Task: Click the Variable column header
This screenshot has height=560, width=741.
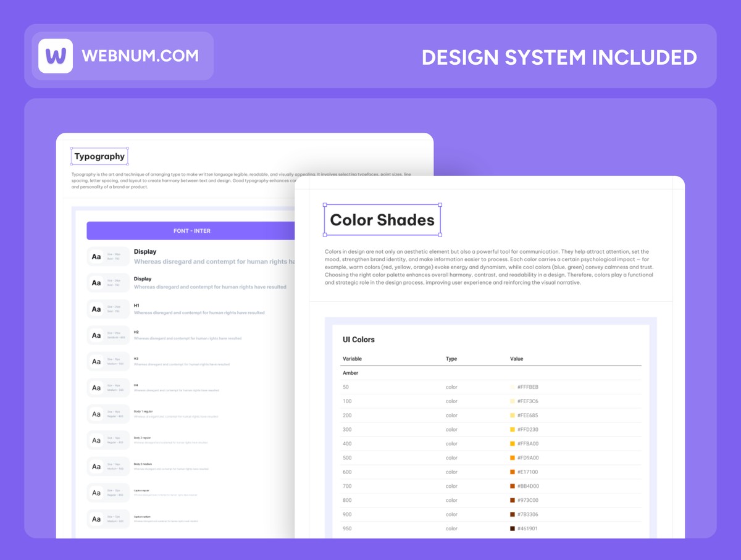Action: click(352, 359)
